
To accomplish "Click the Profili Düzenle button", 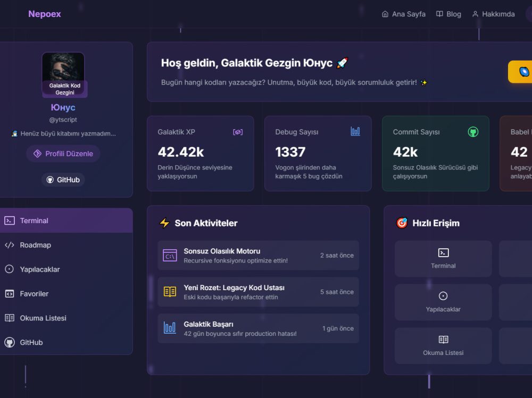I will point(63,154).
